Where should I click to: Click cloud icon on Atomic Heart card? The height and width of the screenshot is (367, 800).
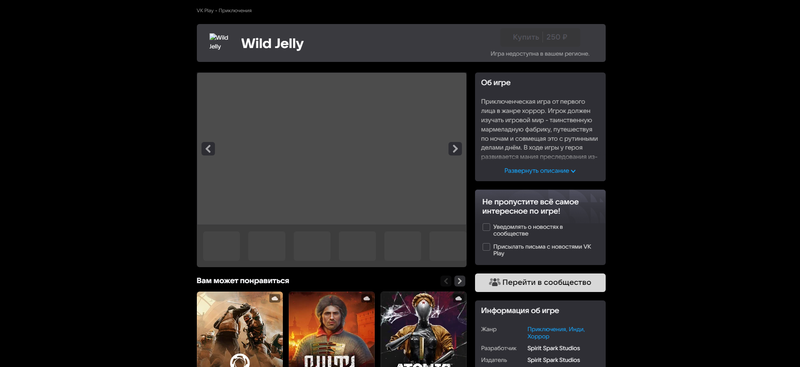pyautogui.click(x=458, y=298)
